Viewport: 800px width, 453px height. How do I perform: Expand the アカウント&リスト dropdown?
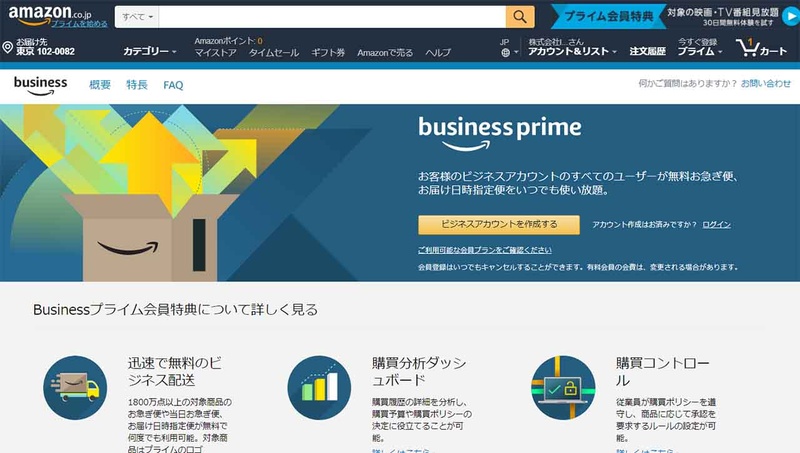tap(572, 51)
